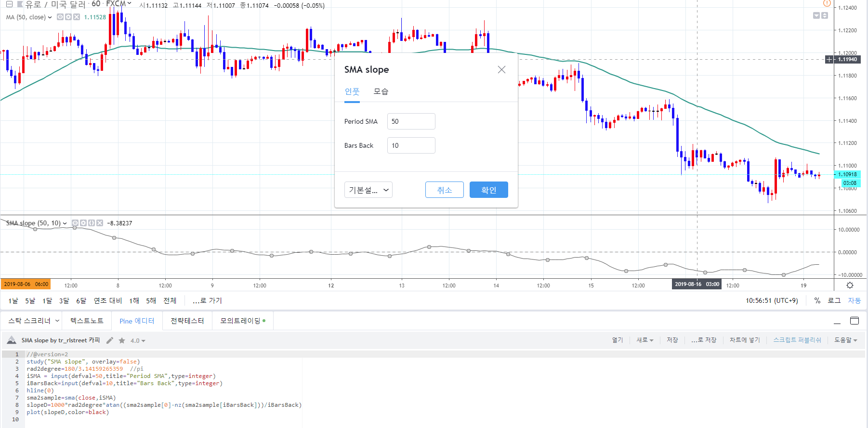Remove the SMA slope indicator with X icon
Image resolution: width=868 pixels, height=428 pixels.
(x=100, y=223)
